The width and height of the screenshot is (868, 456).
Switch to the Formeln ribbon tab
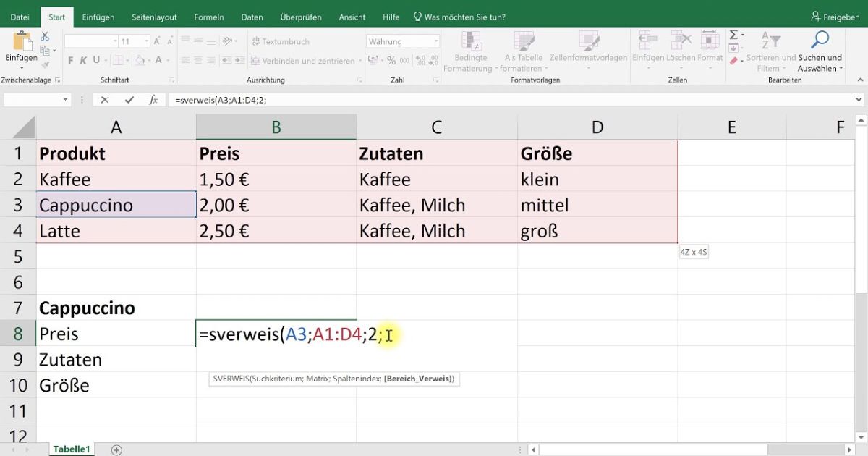click(208, 17)
